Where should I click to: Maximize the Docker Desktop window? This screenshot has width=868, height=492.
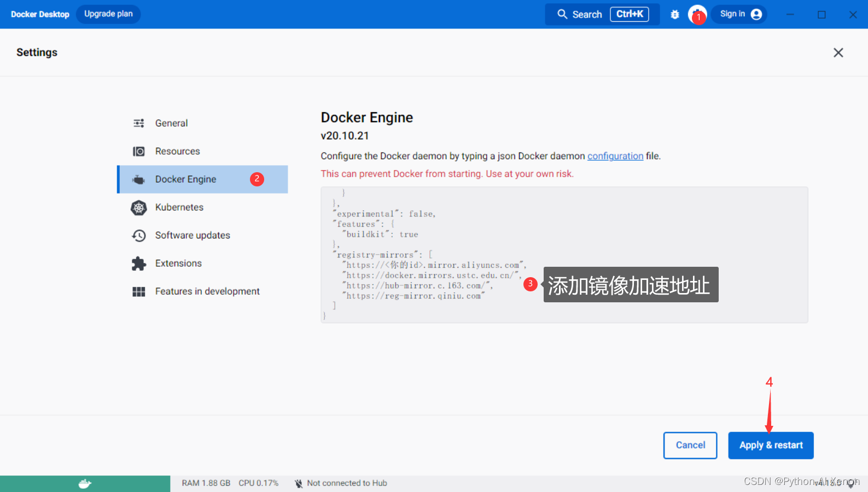point(822,15)
